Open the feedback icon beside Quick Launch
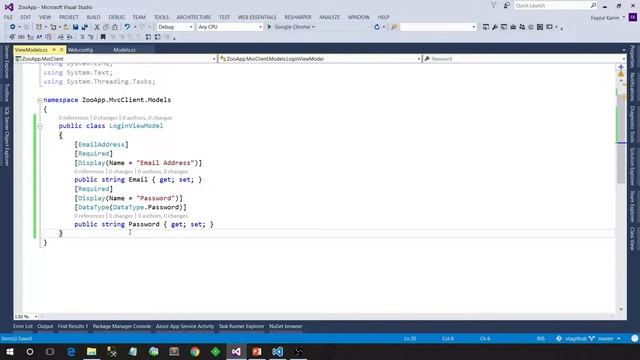This screenshot has height=360, width=640. [507, 5]
